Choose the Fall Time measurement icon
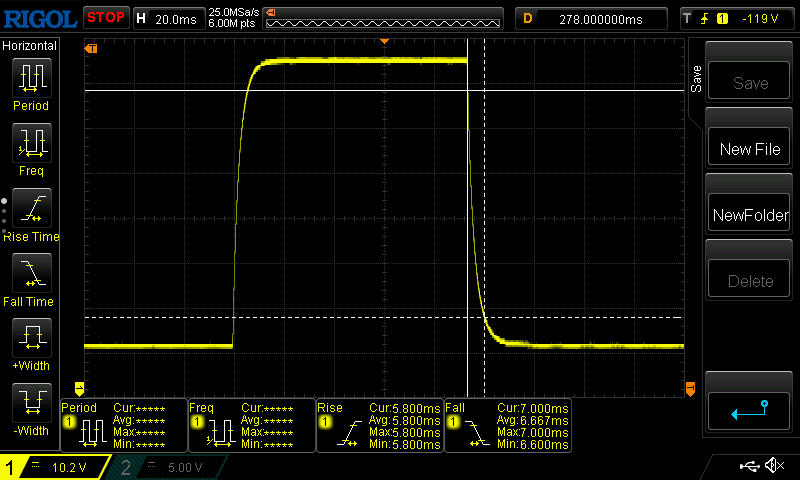This screenshot has height=480, width=800. tap(30, 274)
